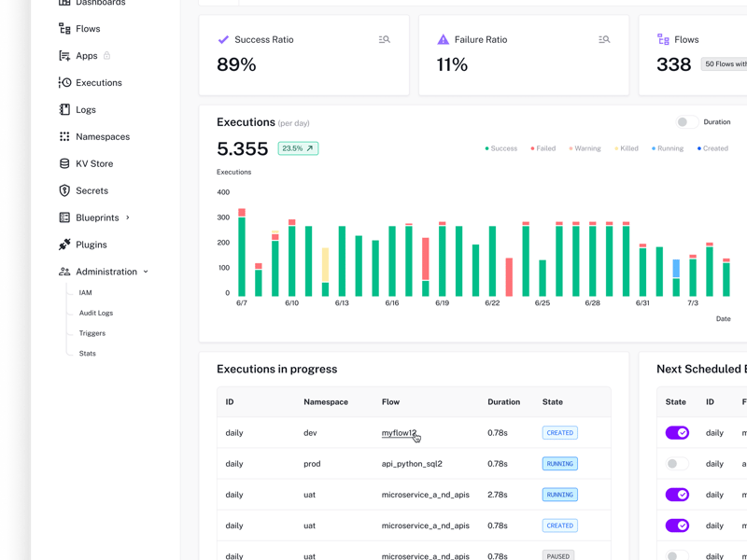Click the search icon on Failure Ratio card
Image resolution: width=747 pixels, height=560 pixels.
click(604, 39)
